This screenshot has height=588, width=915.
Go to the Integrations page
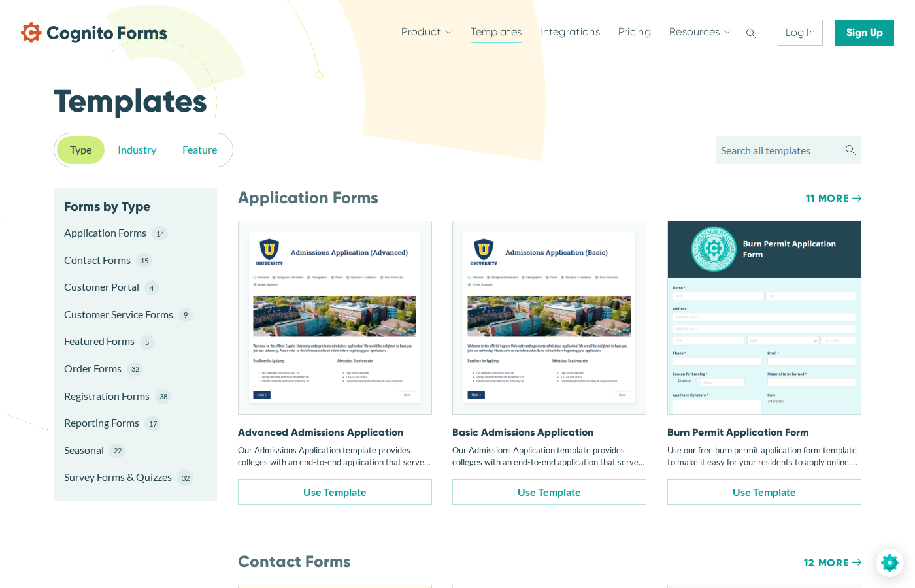coord(570,32)
